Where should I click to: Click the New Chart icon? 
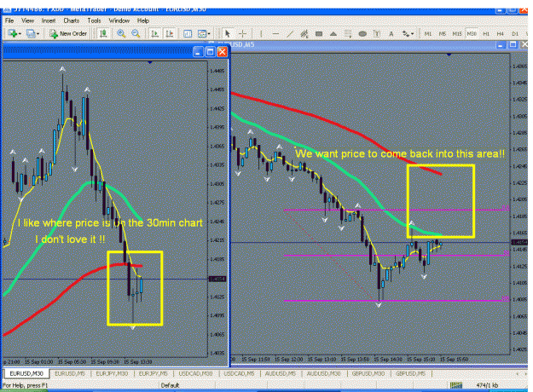(x=13, y=33)
